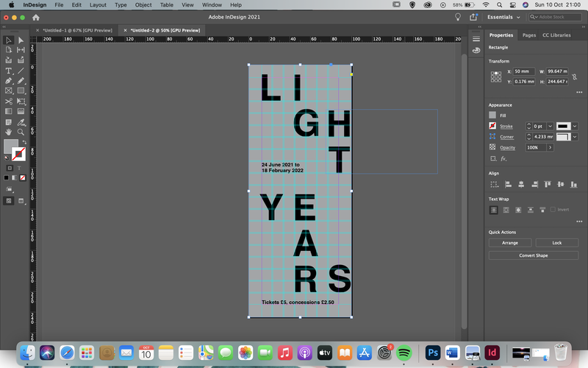Select the Pen tool
588x368 pixels.
pyautogui.click(x=8, y=81)
